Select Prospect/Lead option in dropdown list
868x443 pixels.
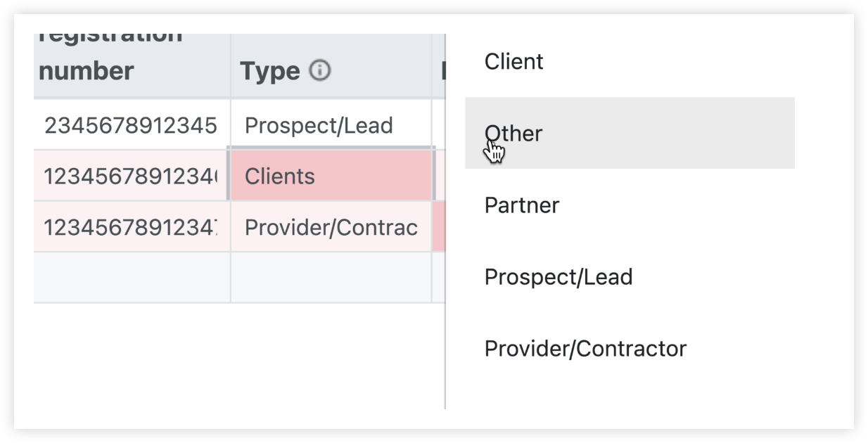pos(630,276)
